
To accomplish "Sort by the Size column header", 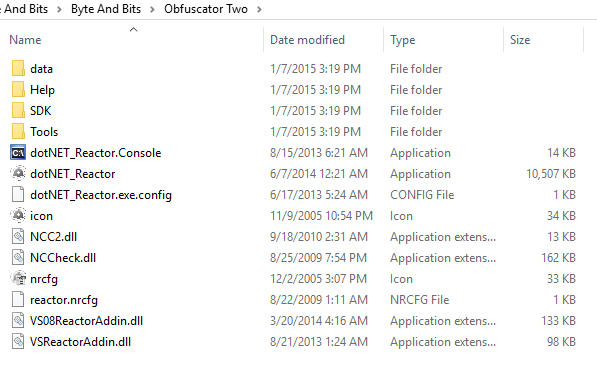I will coord(520,40).
